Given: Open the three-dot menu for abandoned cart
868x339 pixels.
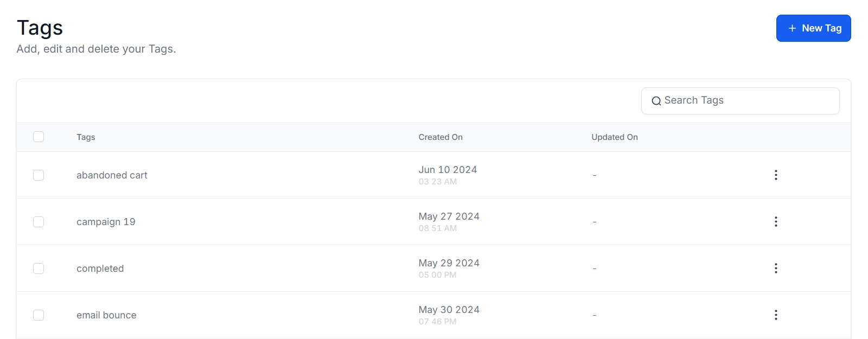Looking at the screenshot, I should point(776,175).
